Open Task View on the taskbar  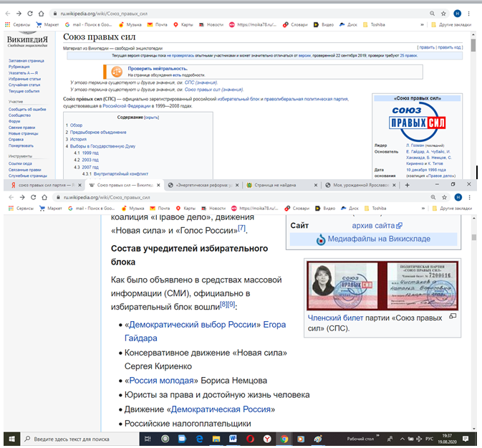pyautogui.click(x=148, y=439)
